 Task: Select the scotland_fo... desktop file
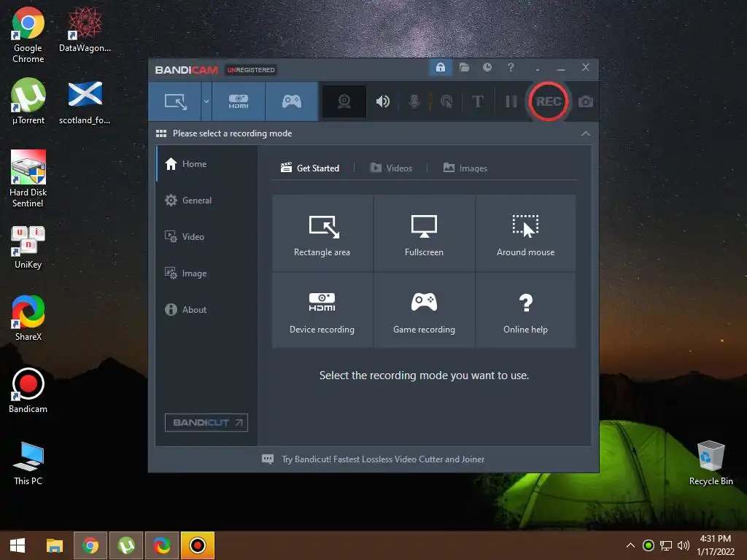[85, 101]
